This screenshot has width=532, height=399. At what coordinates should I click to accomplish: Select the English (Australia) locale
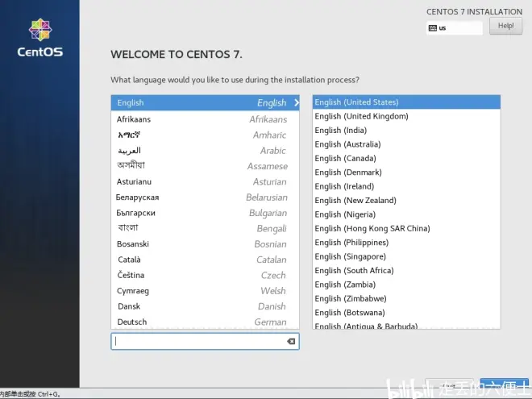click(x=406, y=144)
